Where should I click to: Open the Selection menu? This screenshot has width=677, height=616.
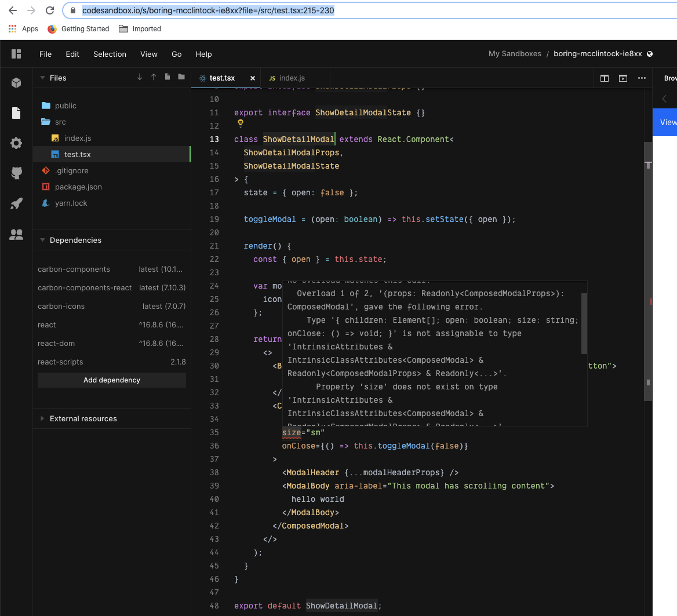pyautogui.click(x=110, y=54)
